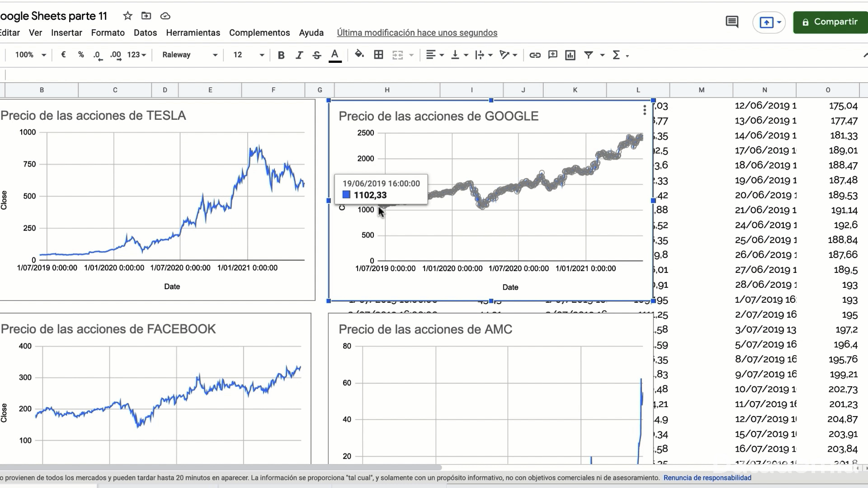This screenshot has height=488, width=868.
Task: Open the borders tool
Action: tap(378, 55)
